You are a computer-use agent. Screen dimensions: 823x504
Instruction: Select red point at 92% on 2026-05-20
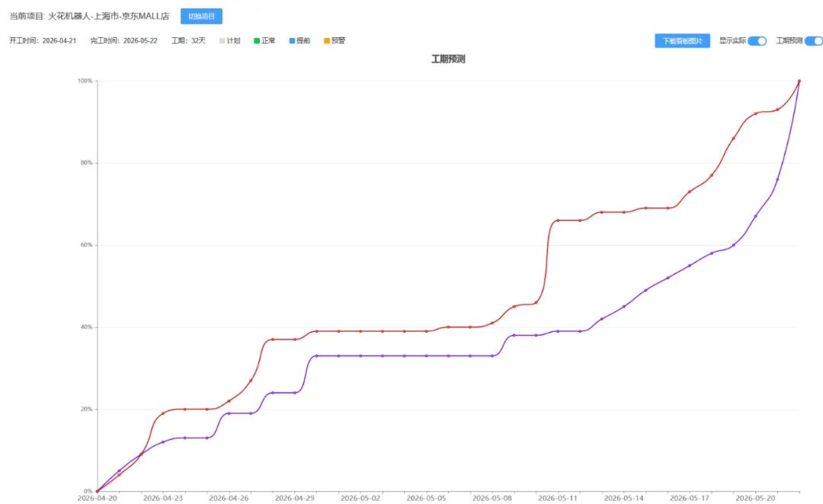[755, 113]
